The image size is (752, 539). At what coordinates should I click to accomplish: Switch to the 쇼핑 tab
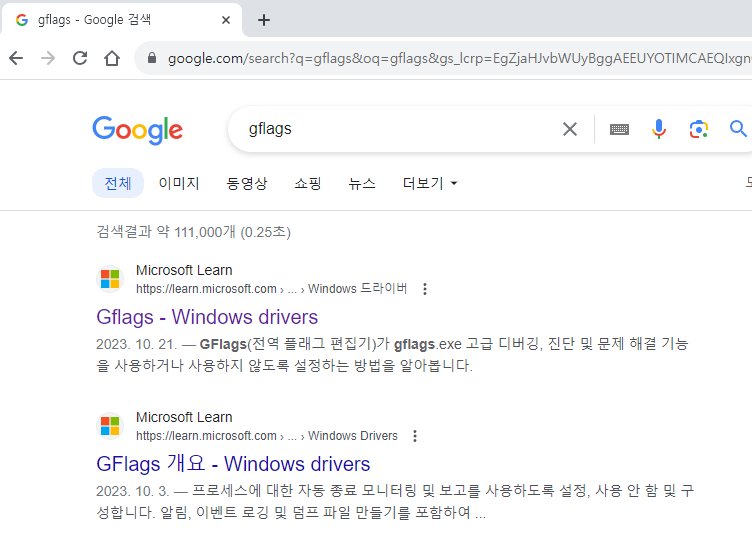(307, 183)
